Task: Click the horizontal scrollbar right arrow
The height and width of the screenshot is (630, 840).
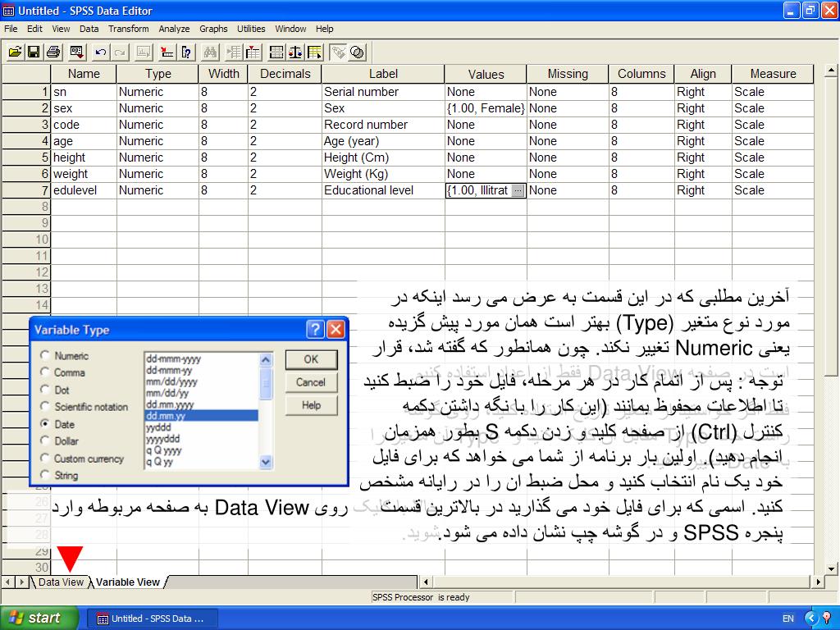Action: point(818,582)
